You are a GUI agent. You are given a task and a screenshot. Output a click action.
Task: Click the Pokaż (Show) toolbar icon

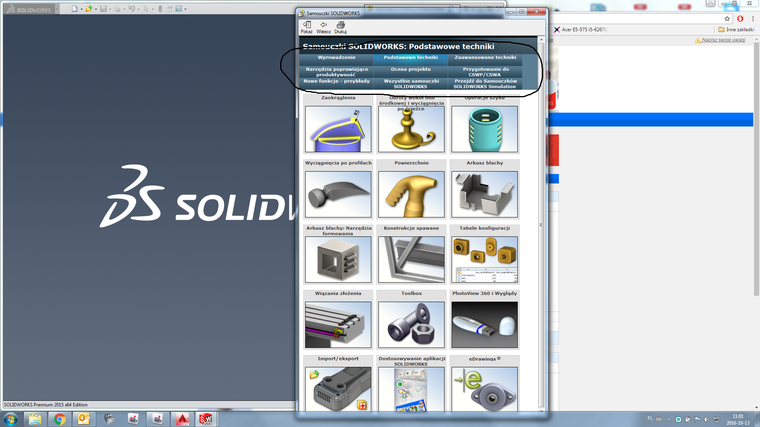tap(306, 27)
